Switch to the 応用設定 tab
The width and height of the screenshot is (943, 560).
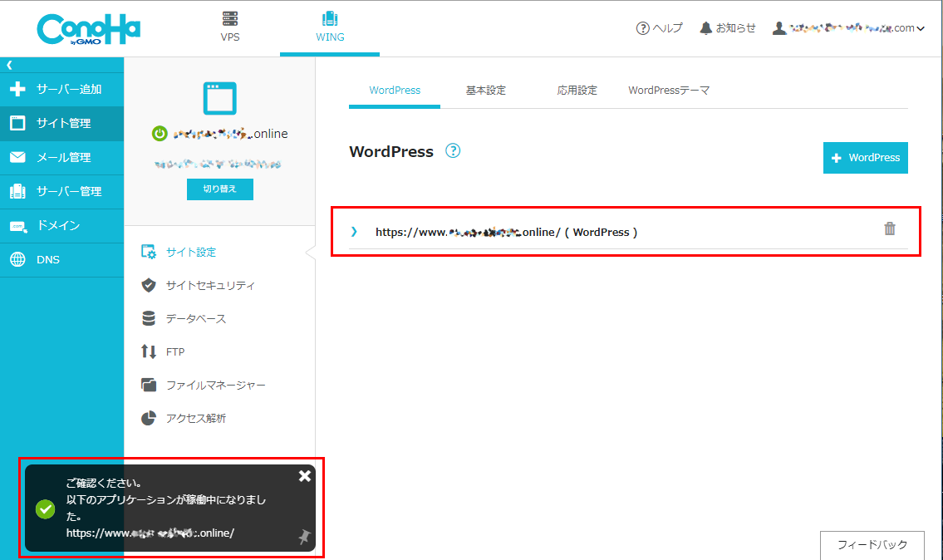coord(577,91)
